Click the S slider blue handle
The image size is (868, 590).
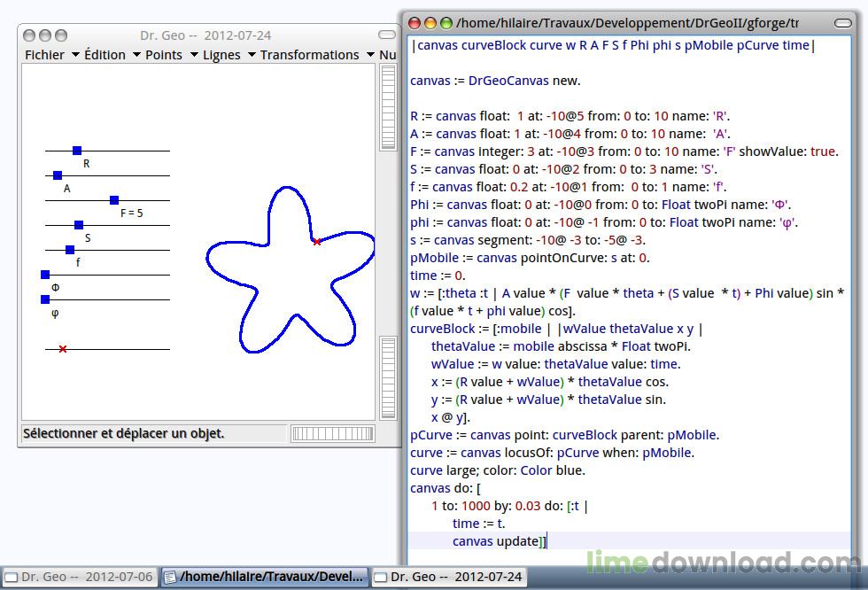(x=79, y=225)
